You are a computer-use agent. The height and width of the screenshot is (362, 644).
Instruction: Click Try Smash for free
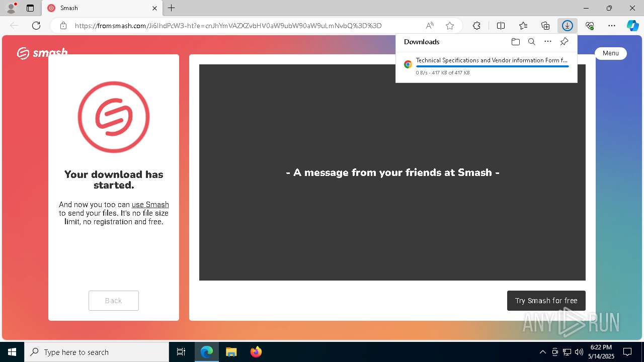(546, 301)
